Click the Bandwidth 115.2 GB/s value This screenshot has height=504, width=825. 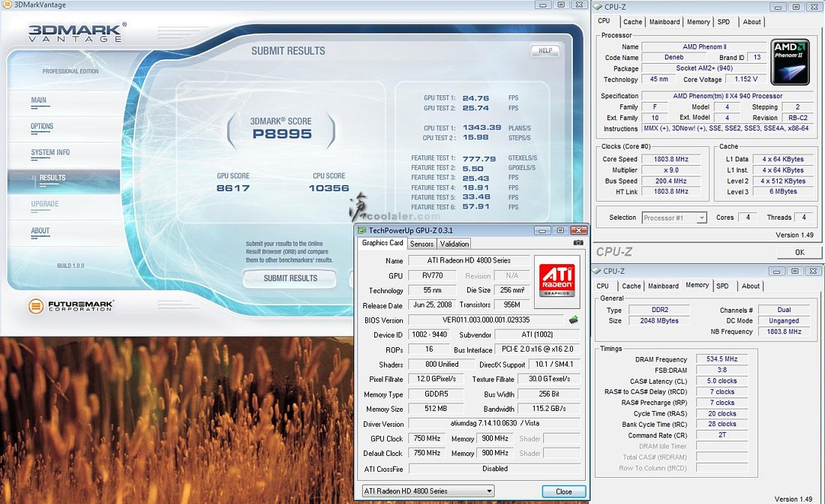tap(549, 408)
